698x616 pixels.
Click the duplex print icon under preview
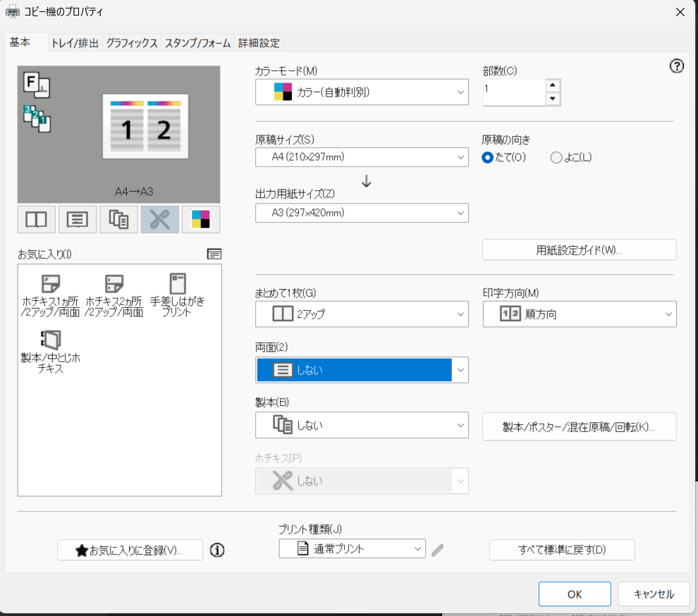pyautogui.click(x=77, y=219)
